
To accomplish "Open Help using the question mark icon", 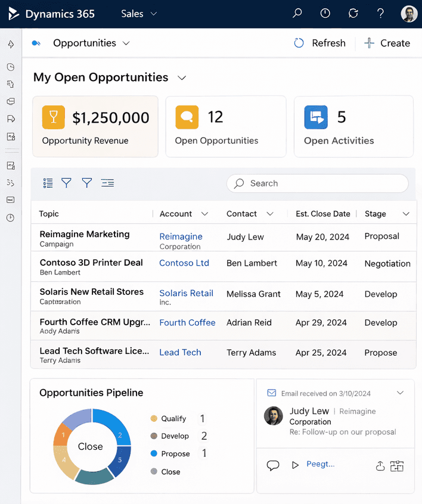I will [x=380, y=13].
